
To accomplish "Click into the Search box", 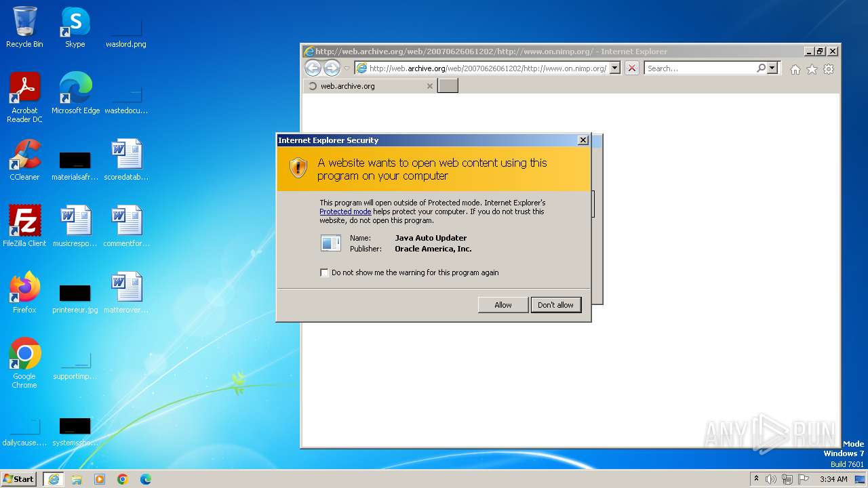I will coord(699,68).
